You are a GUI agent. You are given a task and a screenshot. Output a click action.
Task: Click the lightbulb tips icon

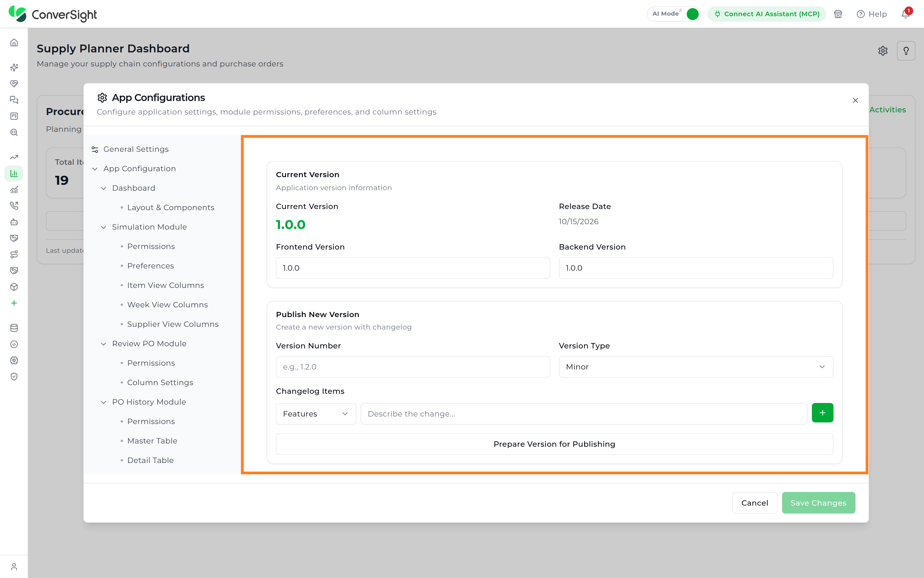(x=906, y=51)
